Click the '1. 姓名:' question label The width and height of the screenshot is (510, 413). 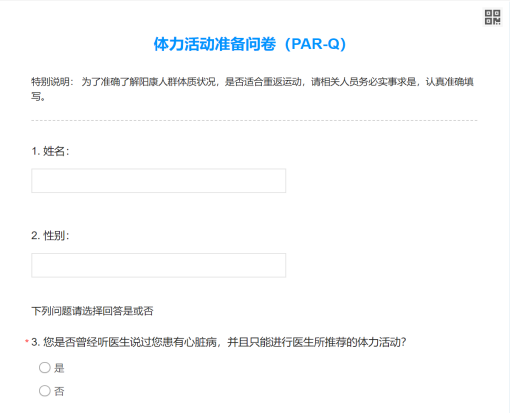[50, 151]
